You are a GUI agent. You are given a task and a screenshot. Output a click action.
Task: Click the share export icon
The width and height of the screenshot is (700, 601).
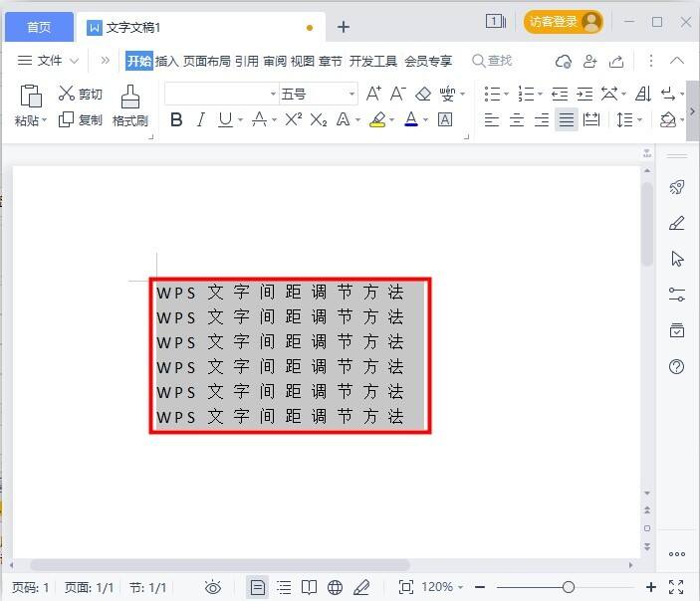pyautogui.click(x=616, y=61)
